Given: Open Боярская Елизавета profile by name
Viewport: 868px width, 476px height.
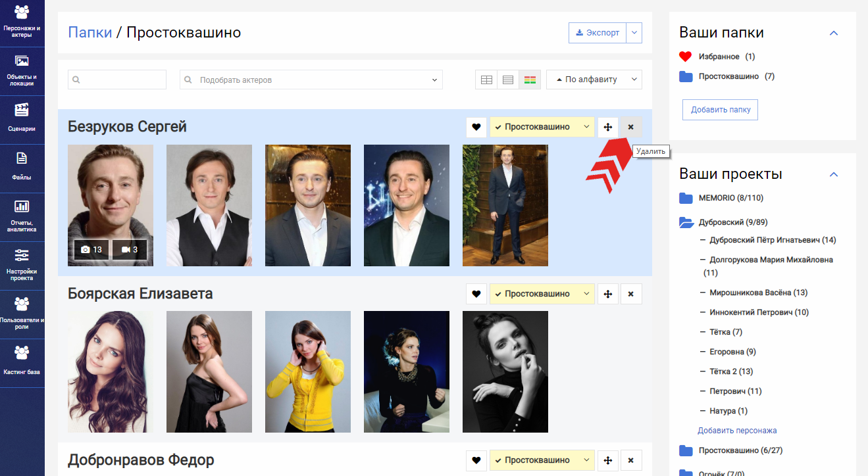Looking at the screenshot, I should 140,293.
